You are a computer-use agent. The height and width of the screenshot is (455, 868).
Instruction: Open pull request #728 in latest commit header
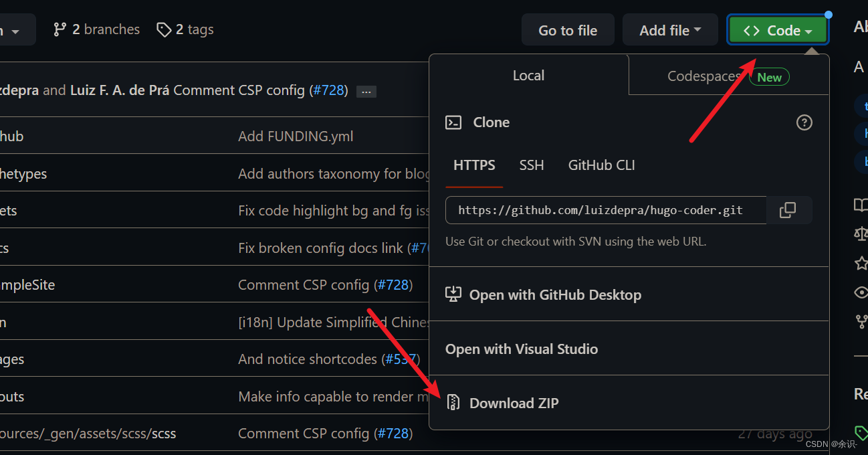tap(328, 90)
